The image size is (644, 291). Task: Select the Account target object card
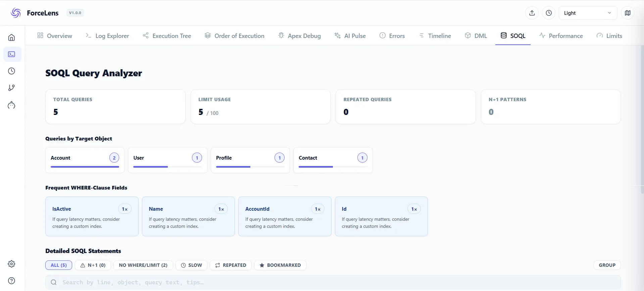click(x=85, y=160)
